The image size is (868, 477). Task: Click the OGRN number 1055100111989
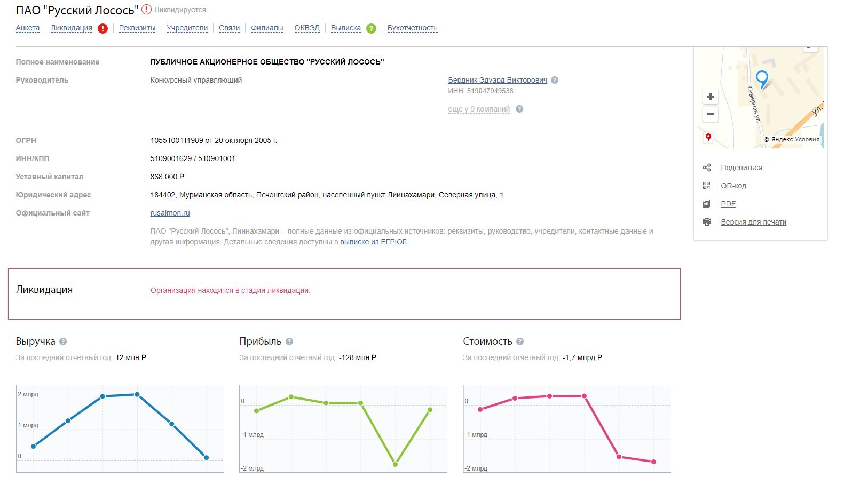pos(177,141)
